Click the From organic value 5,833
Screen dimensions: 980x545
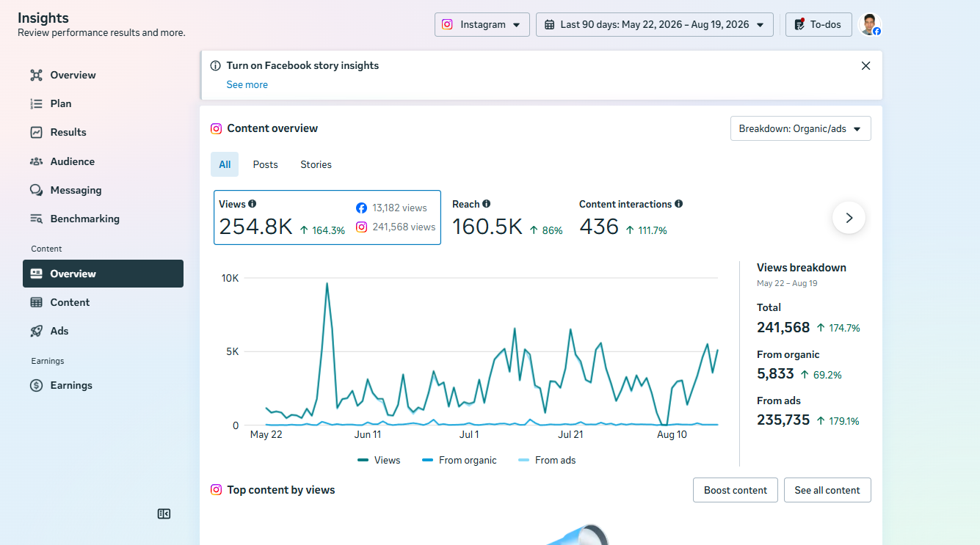775,373
